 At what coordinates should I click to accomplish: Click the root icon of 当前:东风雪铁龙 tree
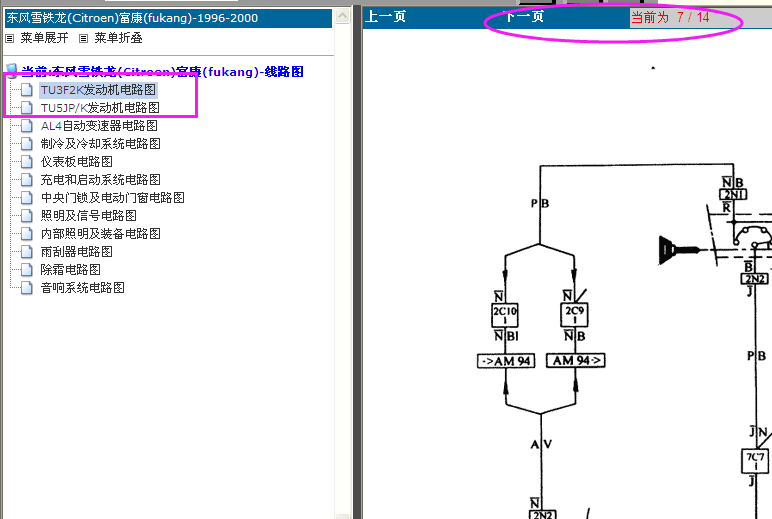11,71
